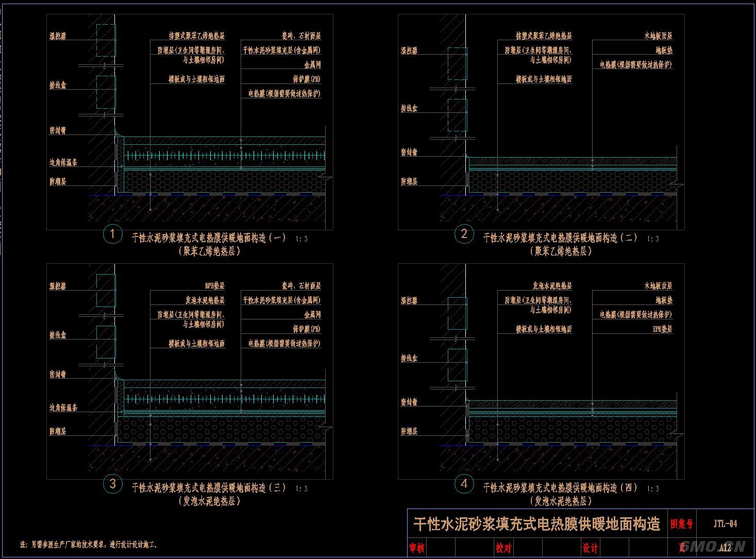Image resolution: width=756 pixels, height=559 pixels.
Task: Select the 边角保温条 label in detail 1
Action: pos(63,162)
